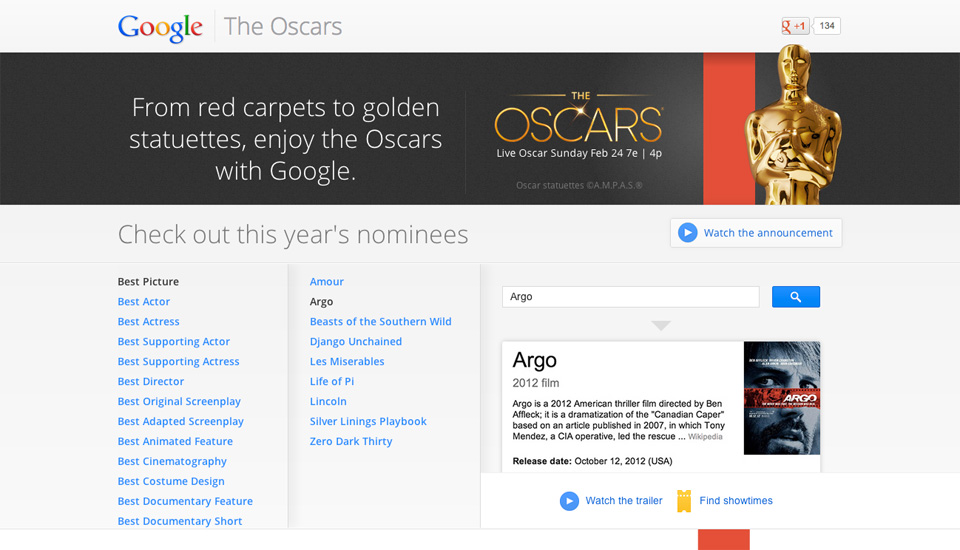
Task: Open the Watch the announcement text link
Action: (768, 233)
